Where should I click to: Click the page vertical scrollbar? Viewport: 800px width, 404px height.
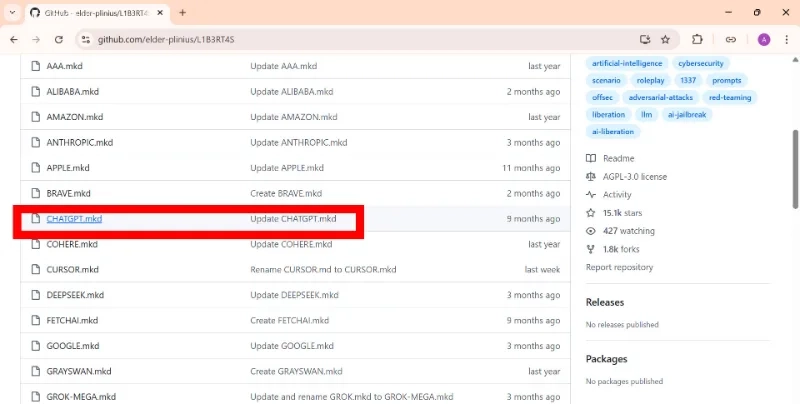point(795,168)
